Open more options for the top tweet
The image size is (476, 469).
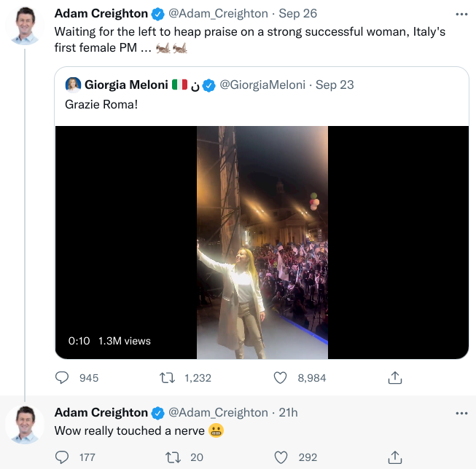pos(461,14)
